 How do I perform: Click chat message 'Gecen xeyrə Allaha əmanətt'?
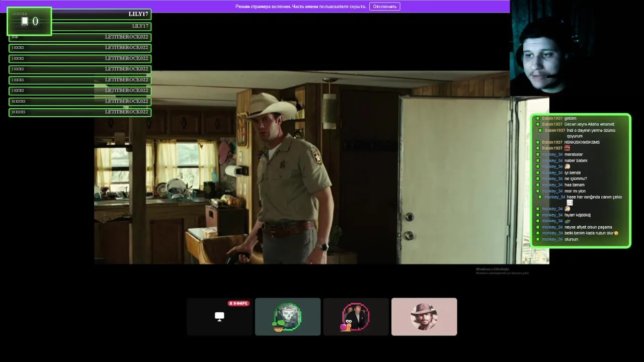click(x=589, y=124)
